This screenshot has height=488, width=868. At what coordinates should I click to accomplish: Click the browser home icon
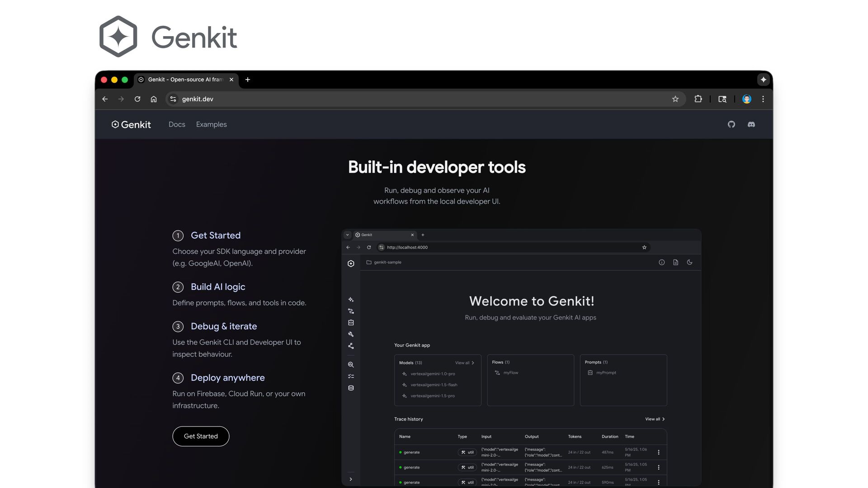coord(154,99)
